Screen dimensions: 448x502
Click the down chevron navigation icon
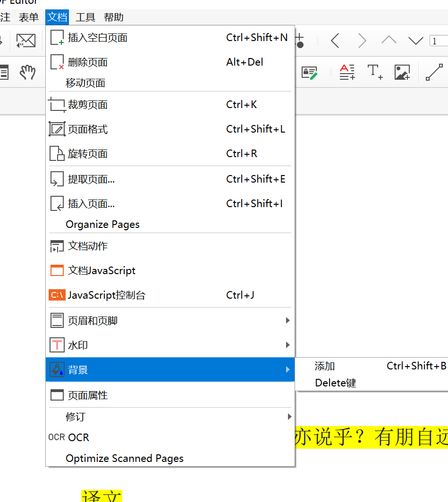tap(415, 41)
